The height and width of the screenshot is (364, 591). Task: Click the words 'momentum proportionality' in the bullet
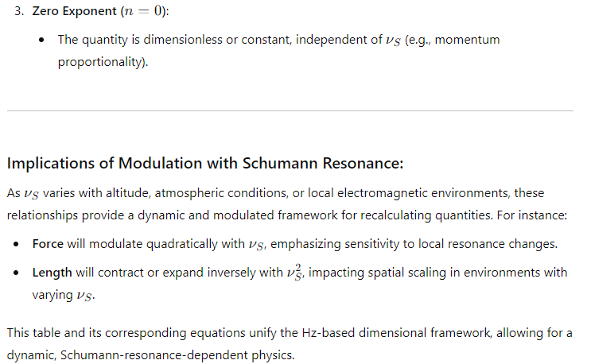click(278, 50)
